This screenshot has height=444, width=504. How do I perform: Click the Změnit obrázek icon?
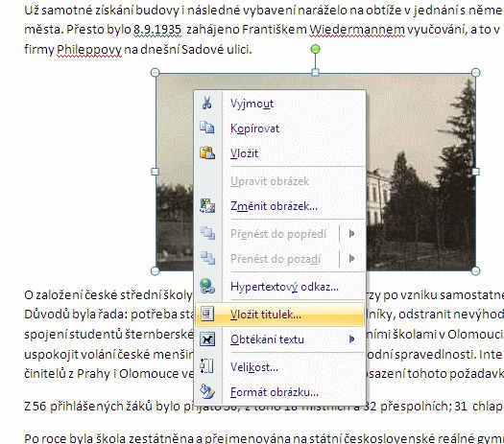(207, 205)
